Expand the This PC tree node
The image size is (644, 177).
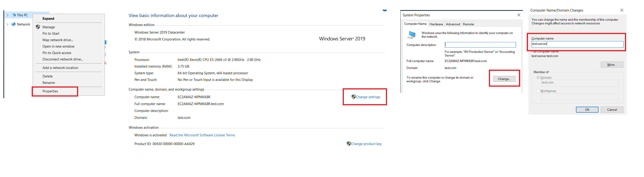pyautogui.click(x=8, y=15)
